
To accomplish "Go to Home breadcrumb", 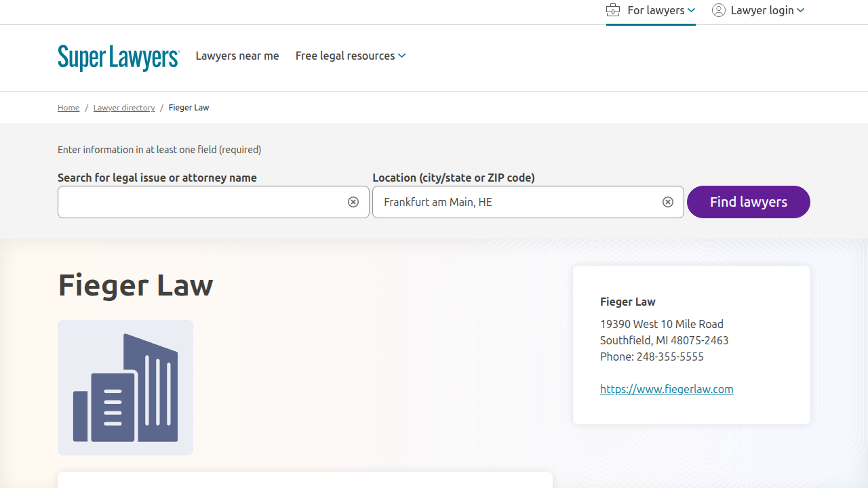I will click(68, 108).
